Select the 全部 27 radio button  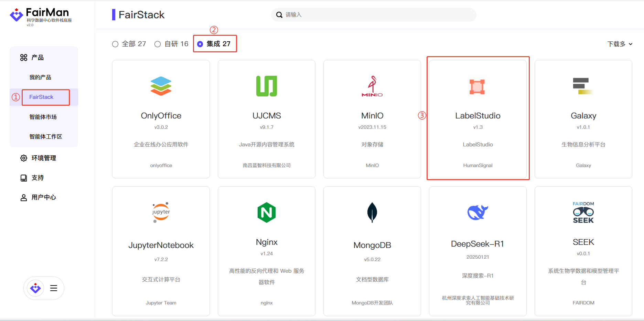tap(115, 44)
